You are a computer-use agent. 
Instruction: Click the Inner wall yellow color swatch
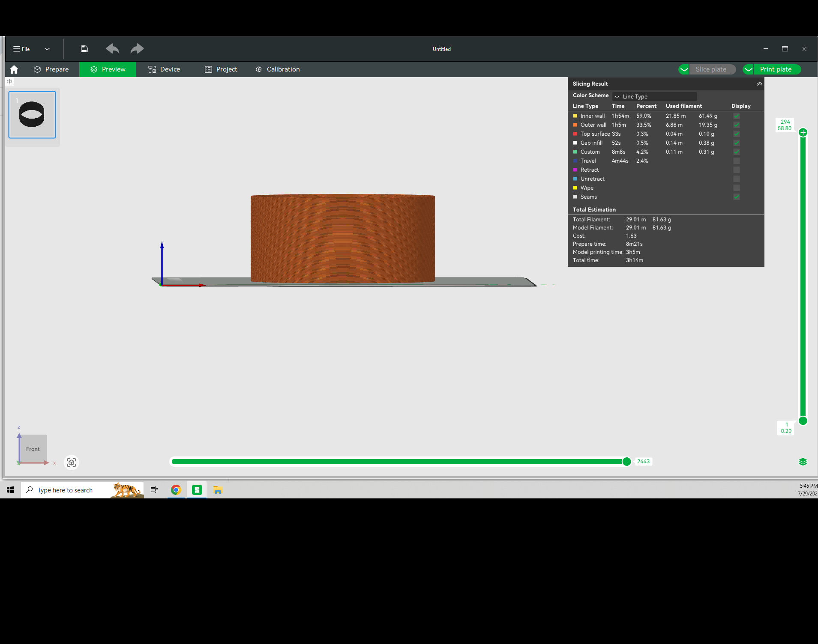coord(575,116)
